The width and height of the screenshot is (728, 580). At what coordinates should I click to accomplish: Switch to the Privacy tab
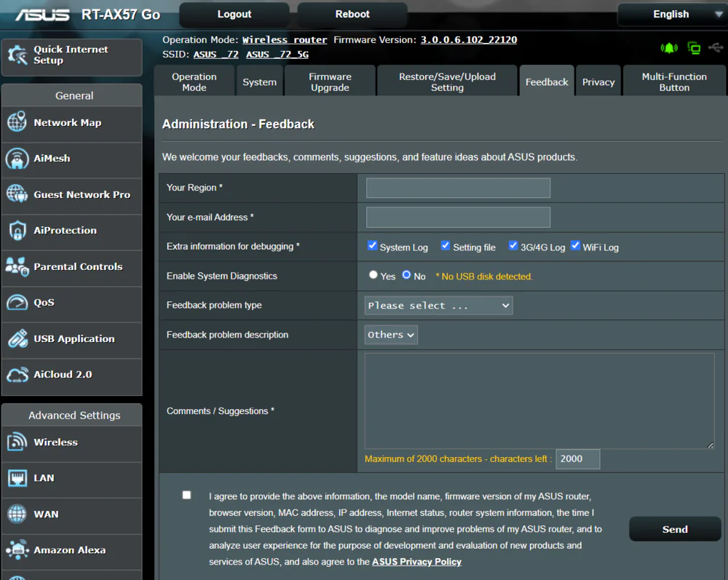tap(598, 82)
